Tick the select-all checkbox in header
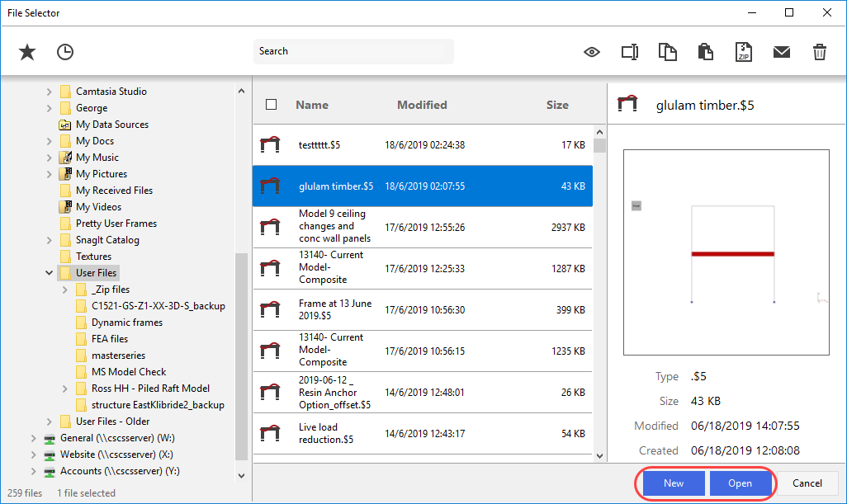Viewport: 847px width, 504px height. tap(272, 105)
